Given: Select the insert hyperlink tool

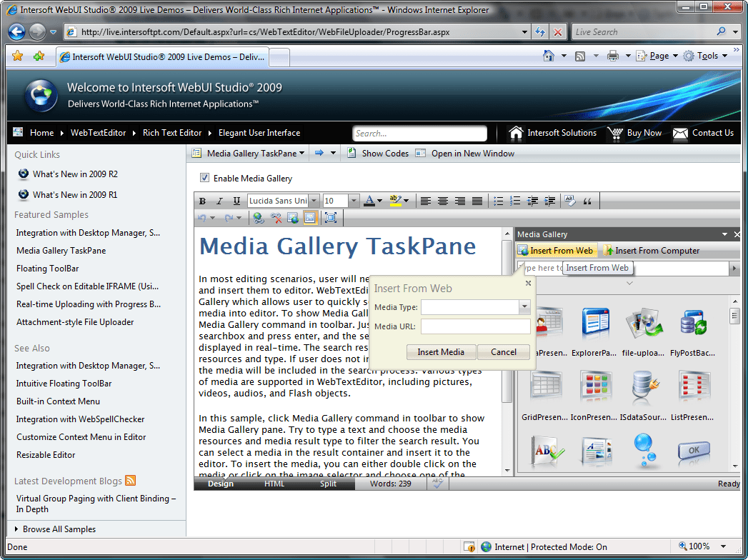Looking at the screenshot, I should pos(258,217).
